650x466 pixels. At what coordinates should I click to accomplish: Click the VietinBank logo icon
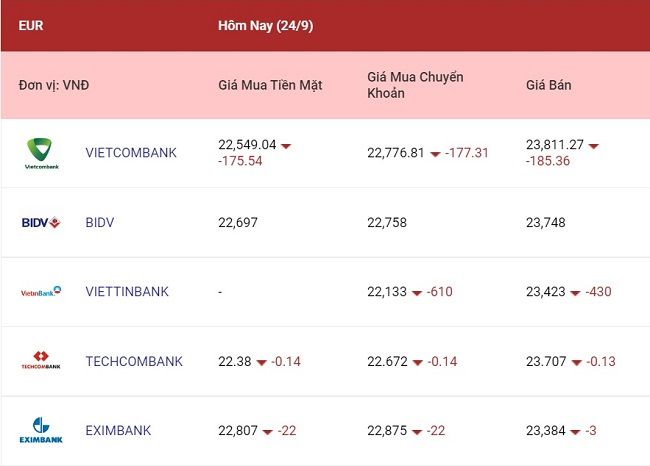[41, 291]
